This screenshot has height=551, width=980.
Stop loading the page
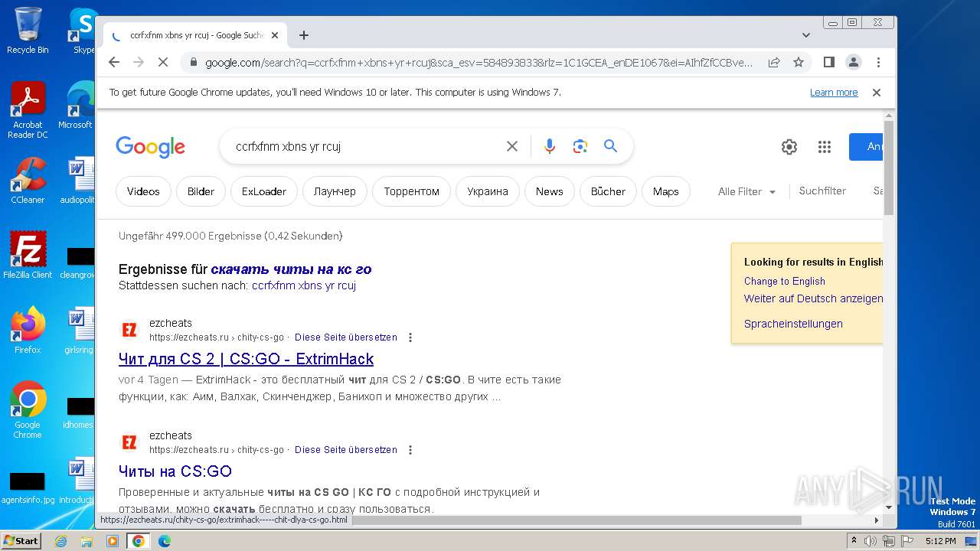tap(162, 62)
